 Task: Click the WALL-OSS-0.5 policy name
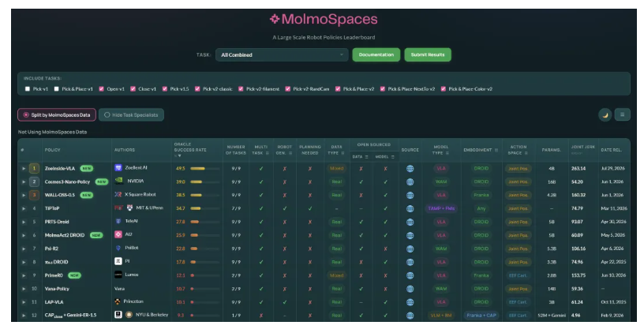click(60, 195)
